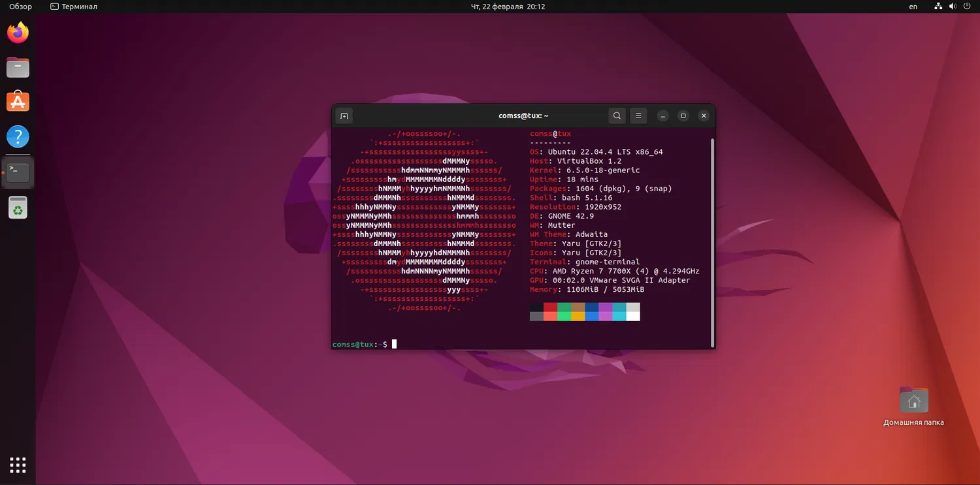Open a new tab in the terminal
980x485 pixels.
point(344,116)
